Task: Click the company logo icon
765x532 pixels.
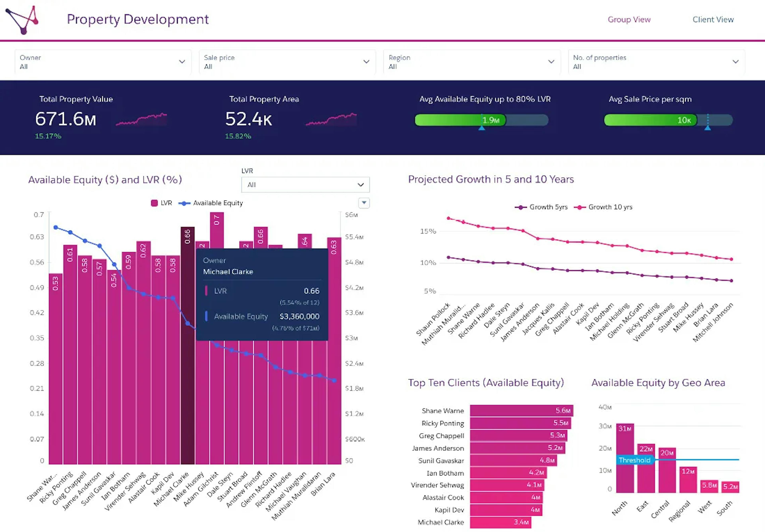Action: (22, 20)
